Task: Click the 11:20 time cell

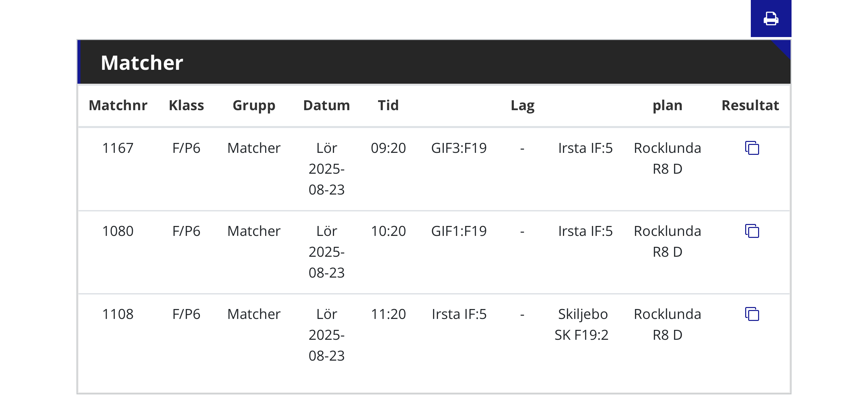Action: (x=388, y=314)
